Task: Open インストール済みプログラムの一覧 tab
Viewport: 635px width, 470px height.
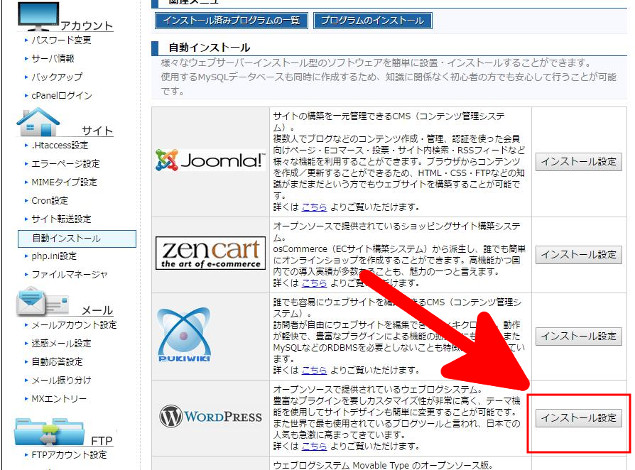Action: (x=231, y=20)
